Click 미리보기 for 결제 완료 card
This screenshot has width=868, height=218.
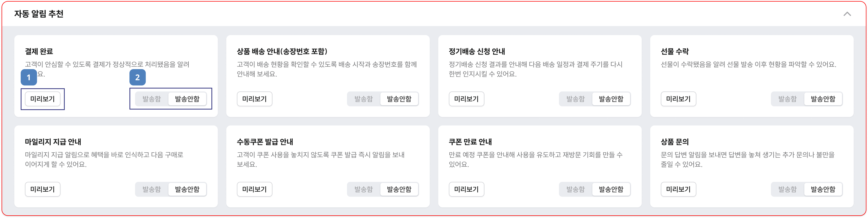tap(42, 99)
